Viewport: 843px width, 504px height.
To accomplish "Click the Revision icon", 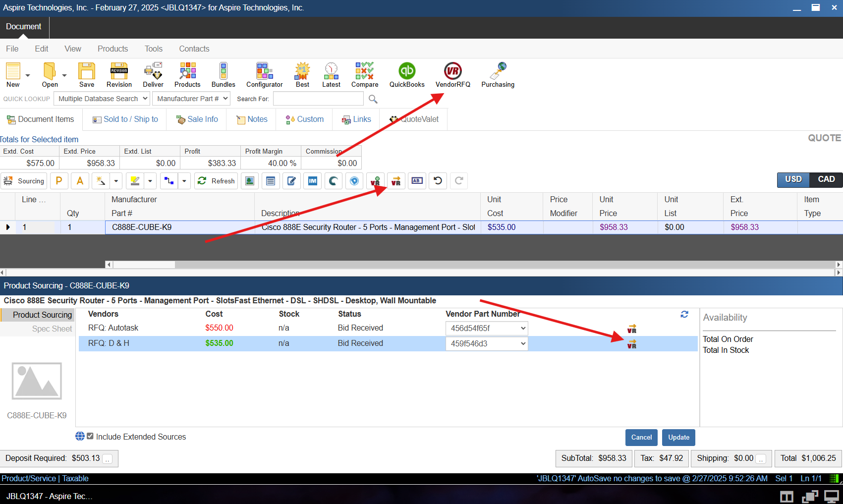I will 119,74.
